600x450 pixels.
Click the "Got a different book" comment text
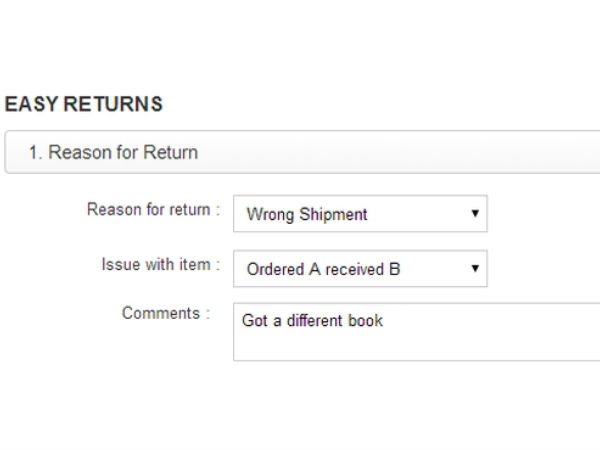click(x=312, y=321)
